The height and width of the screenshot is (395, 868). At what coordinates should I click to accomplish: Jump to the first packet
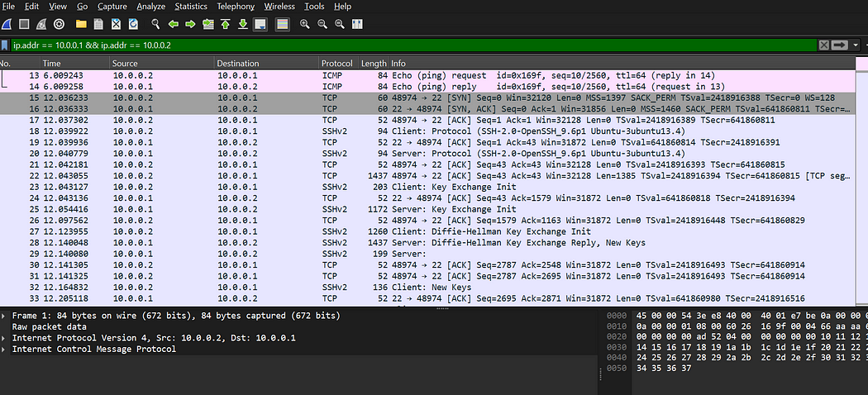pos(226,24)
